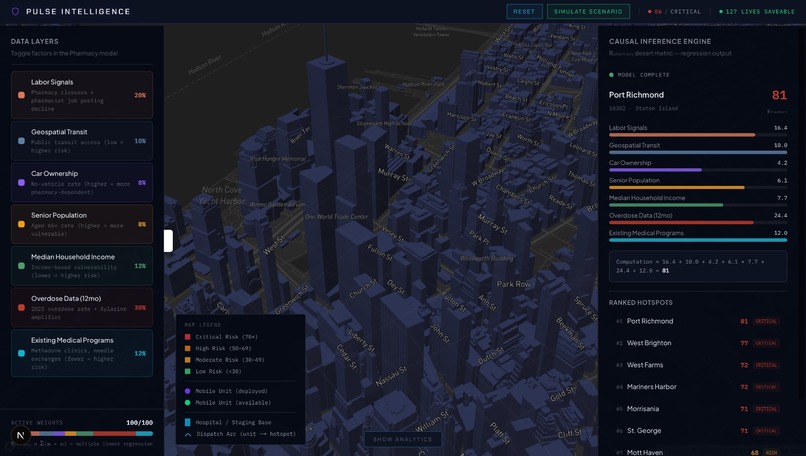The image size is (806, 456).
Task: Select St. George hotspot row
Action: [698, 431]
